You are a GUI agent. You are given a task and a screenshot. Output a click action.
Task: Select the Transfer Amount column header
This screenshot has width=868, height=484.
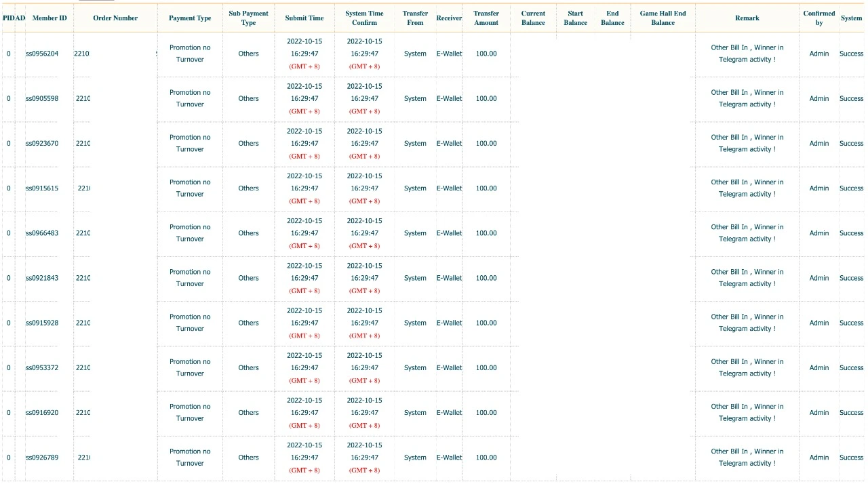(486, 18)
